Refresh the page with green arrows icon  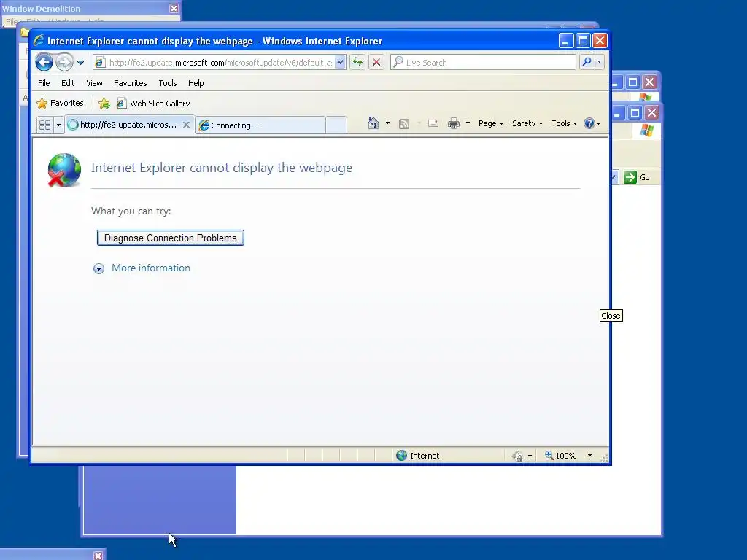coord(357,63)
